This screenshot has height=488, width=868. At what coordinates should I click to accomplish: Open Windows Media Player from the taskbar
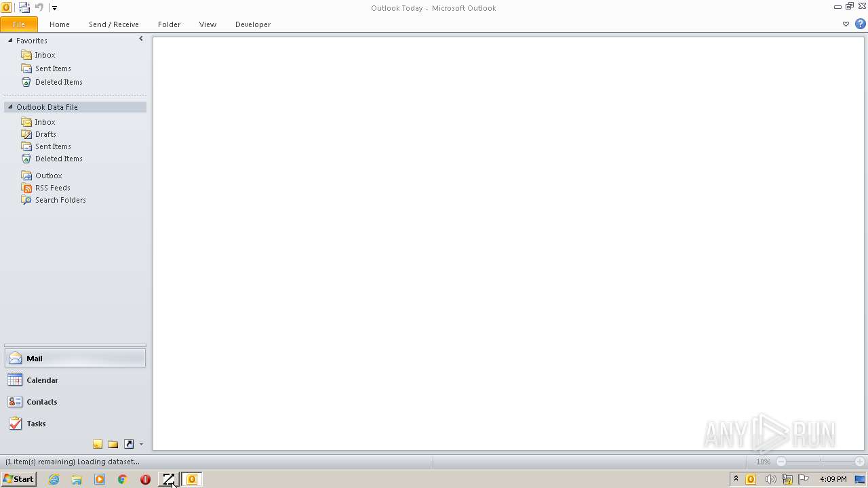(100, 479)
